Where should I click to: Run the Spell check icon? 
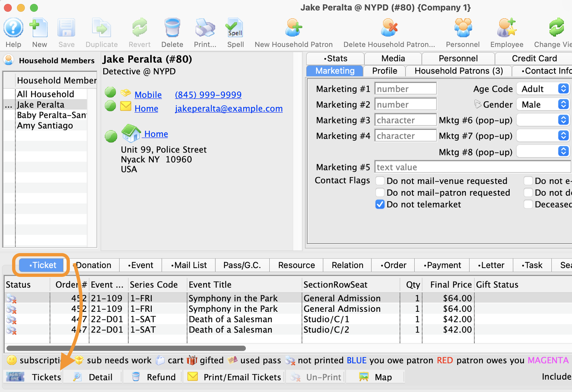(235, 28)
